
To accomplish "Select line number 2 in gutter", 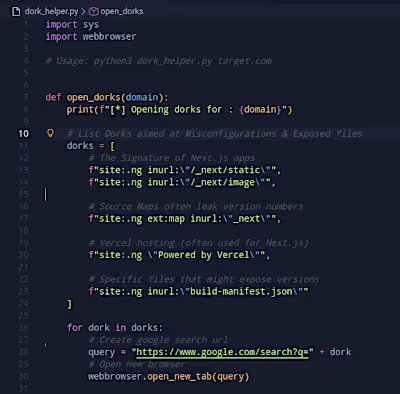I will [26, 37].
